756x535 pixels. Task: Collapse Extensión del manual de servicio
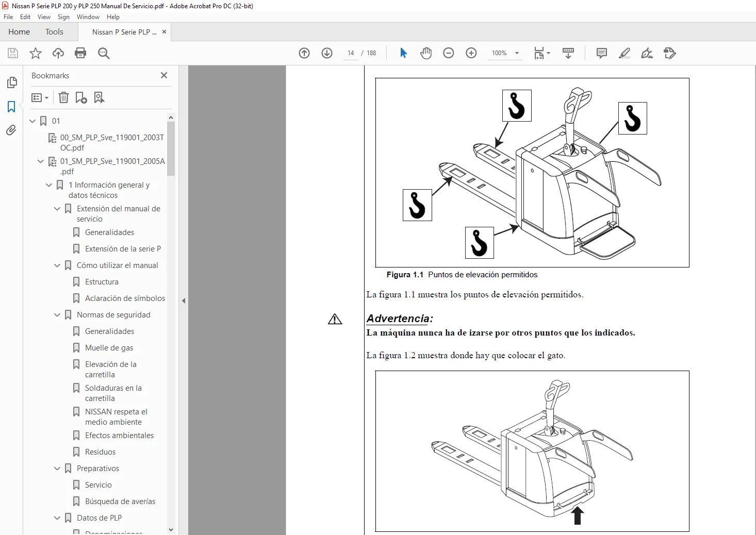click(x=57, y=209)
